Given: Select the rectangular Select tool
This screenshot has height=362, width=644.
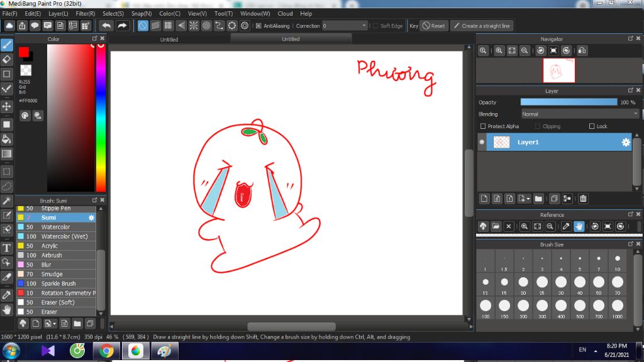Looking at the screenshot, I should [x=6, y=172].
